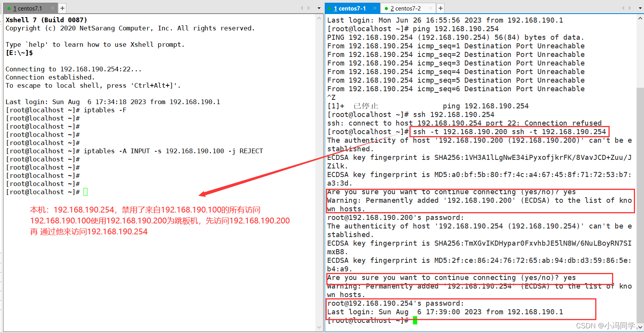644x333 pixels.
Task: Open the tab list dropdown of right pane
Action: pos(640,8)
